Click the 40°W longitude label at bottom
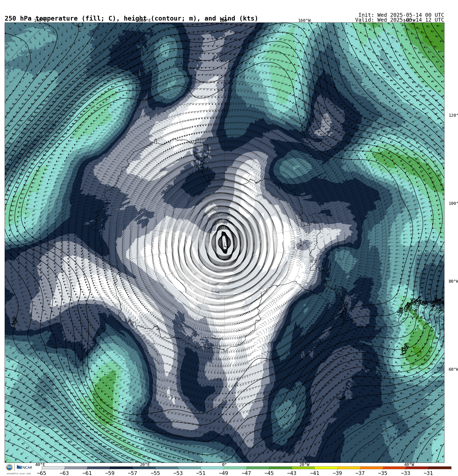 tap(409, 465)
